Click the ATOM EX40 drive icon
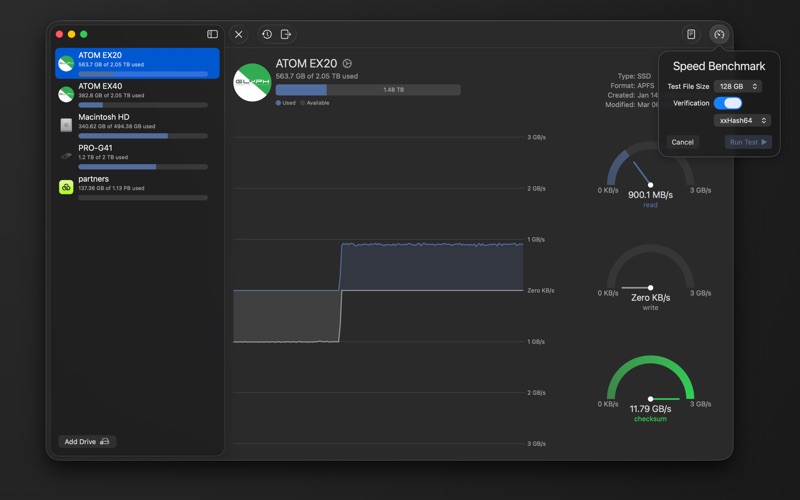This screenshot has width=800, height=500. pyautogui.click(x=66, y=94)
